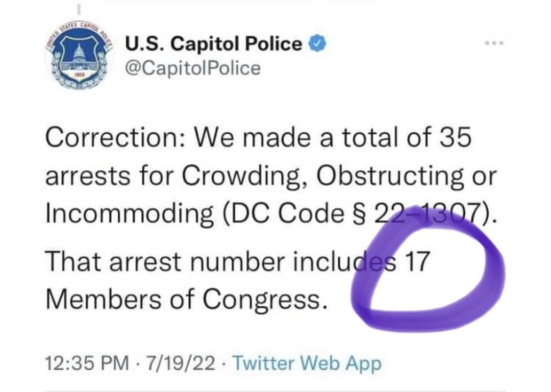
Task: Click the 12:35 PM timestamp
Action: (x=86, y=363)
